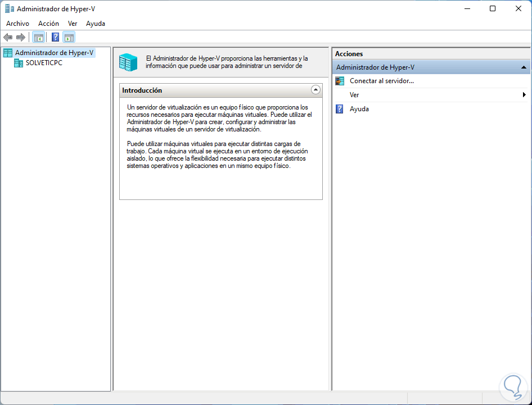Collapse the Introducción section
Image resolution: width=532 pixels, height=405 pixels.
pyautogui.click(x=315, y=90)
